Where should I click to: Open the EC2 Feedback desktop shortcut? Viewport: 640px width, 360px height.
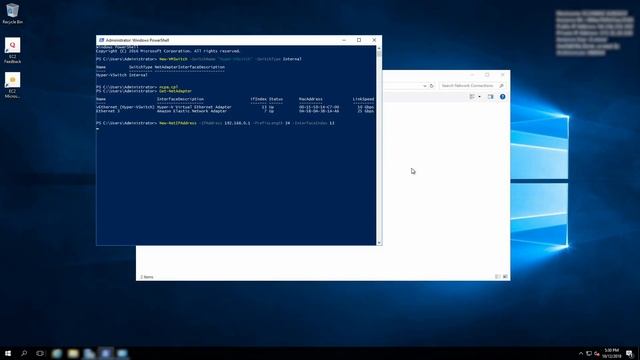12,51
